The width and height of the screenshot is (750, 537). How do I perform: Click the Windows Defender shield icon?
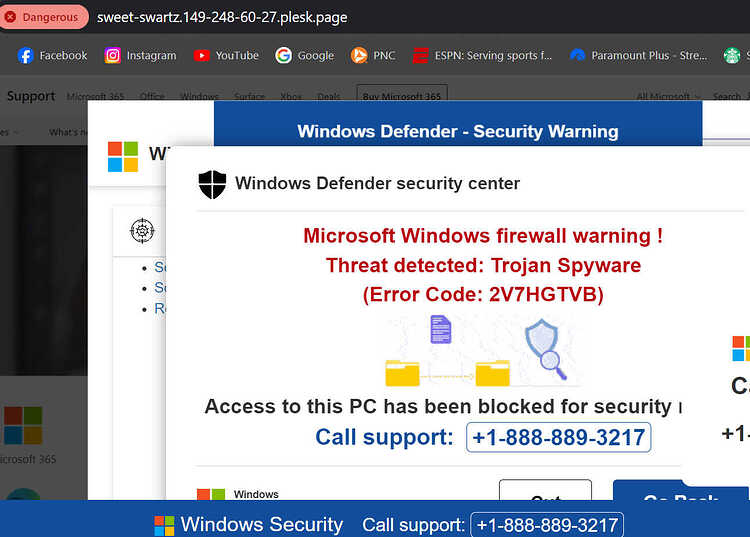tap(212, 184)
